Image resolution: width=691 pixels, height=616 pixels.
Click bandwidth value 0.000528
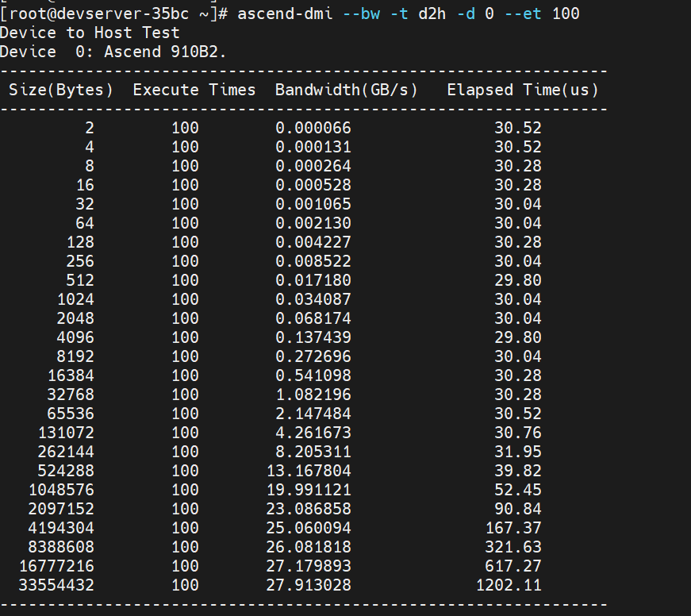(x=313, y=185)
